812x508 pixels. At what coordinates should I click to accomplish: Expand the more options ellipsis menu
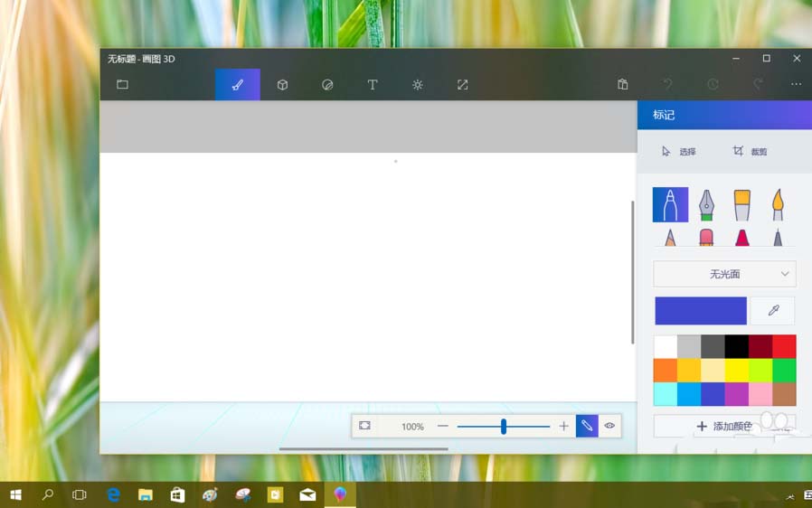pos(796,85)
